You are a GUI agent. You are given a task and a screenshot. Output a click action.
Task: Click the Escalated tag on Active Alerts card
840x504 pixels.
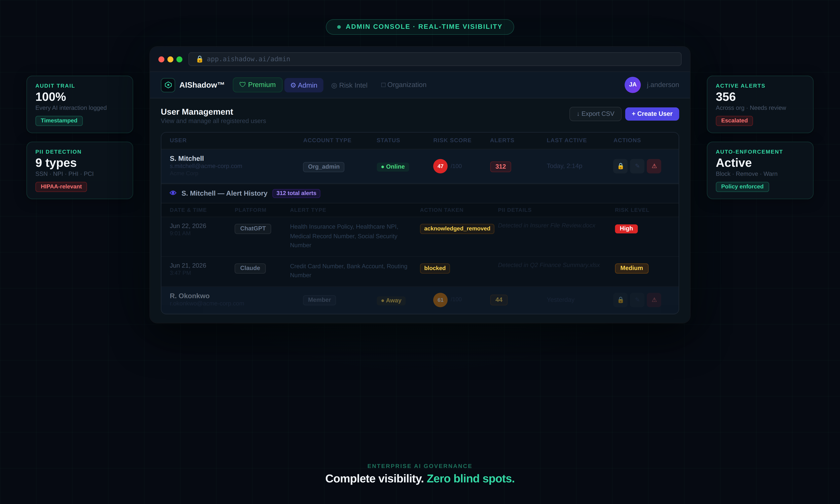pyautogui.click(x=734, y=121)
